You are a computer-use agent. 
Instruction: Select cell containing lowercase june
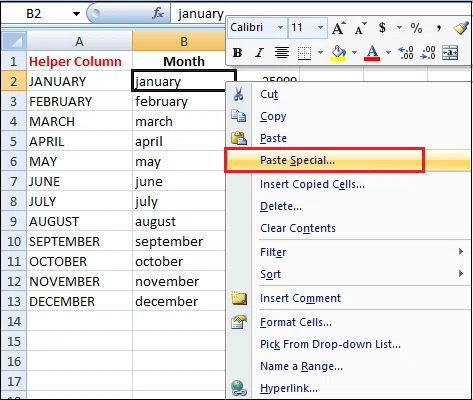(x=179, y=181)
